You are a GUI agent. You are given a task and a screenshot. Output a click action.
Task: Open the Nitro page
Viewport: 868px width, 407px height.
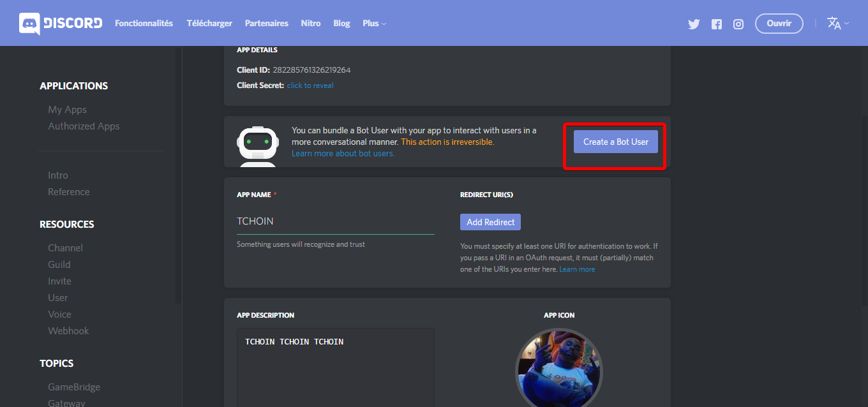click(x=311, y=23)
